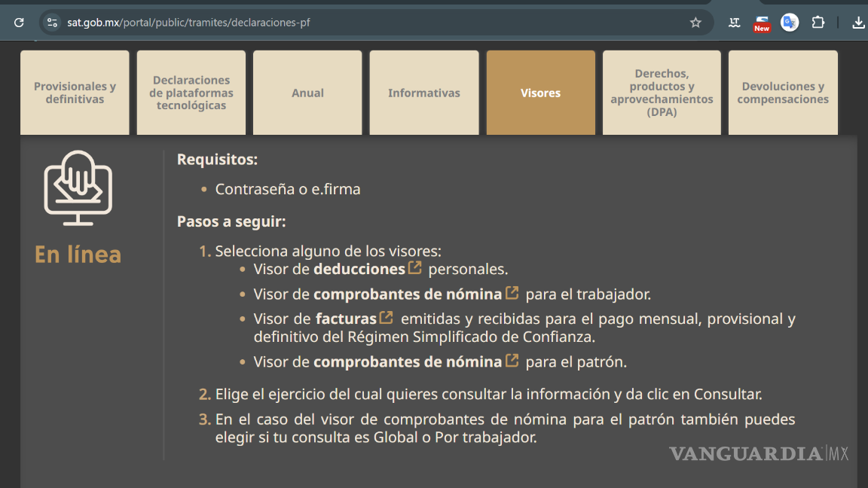Open the Downloads icon
Image resolution: width=868 pixels, height=488 pixels.
pyautogui.click(x=858, y=23)
